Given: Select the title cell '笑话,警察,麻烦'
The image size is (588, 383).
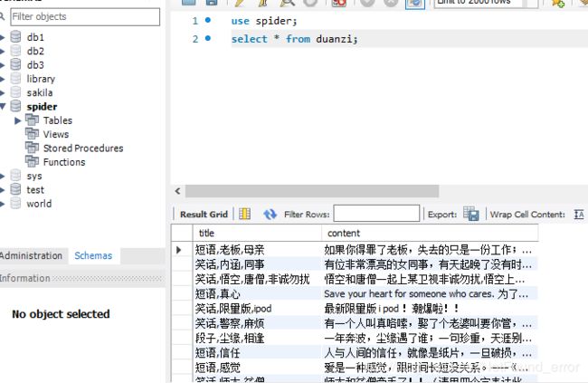Looking at the screenshot, I should [x=257, y=323].
